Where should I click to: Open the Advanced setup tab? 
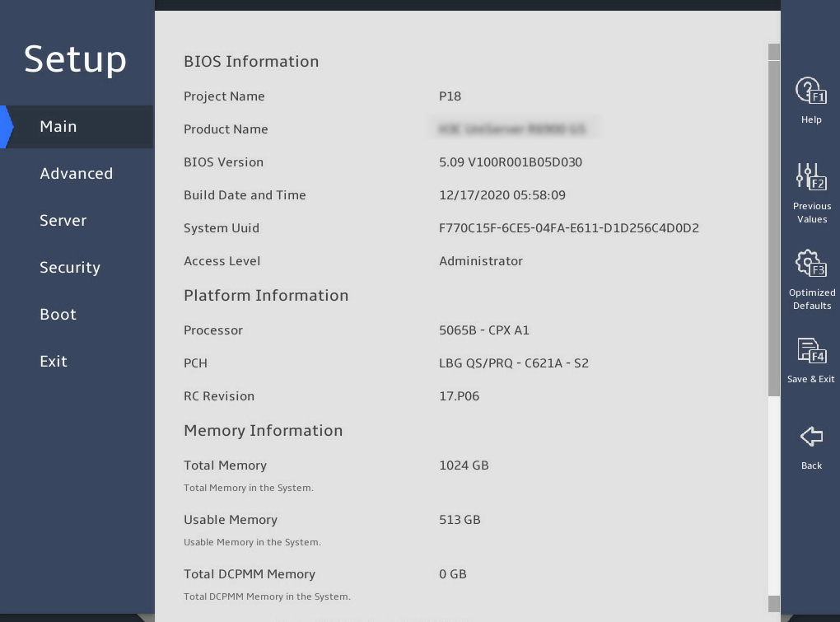pos(76,174)
